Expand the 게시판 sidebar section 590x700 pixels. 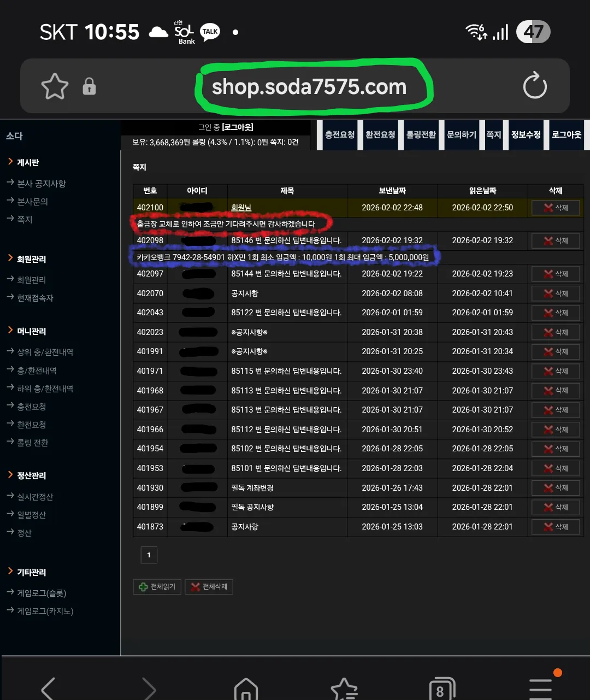click(x=27, y=162)
